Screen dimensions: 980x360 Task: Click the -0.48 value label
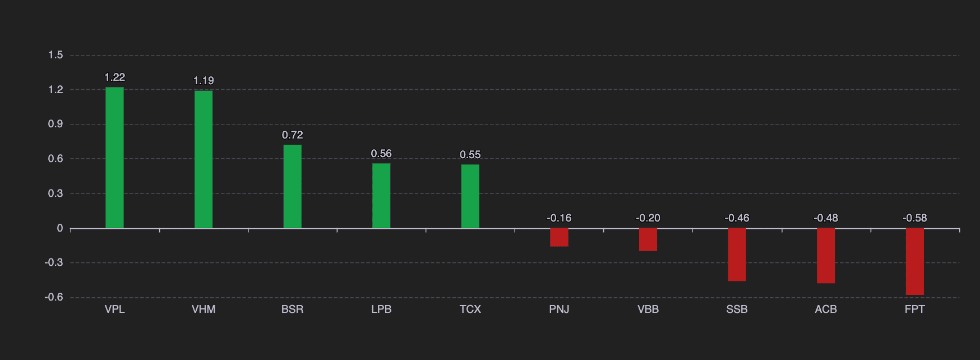tap(826, 218)
